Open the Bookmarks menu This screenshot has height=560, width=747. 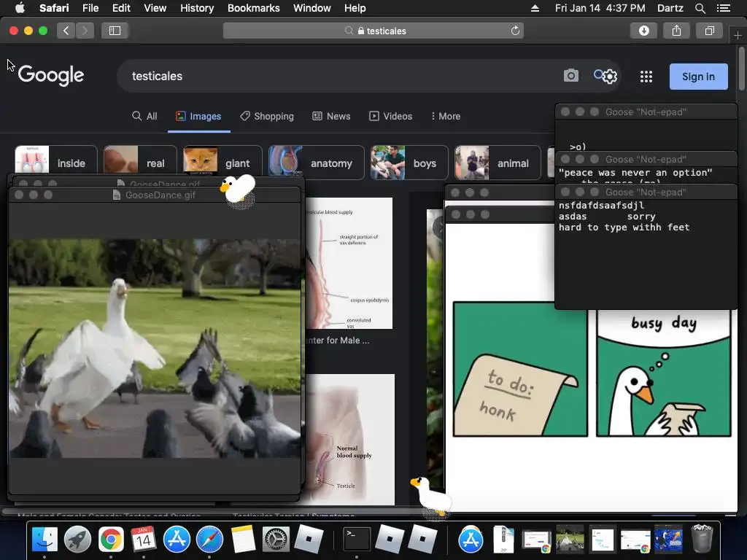(253, 8)
